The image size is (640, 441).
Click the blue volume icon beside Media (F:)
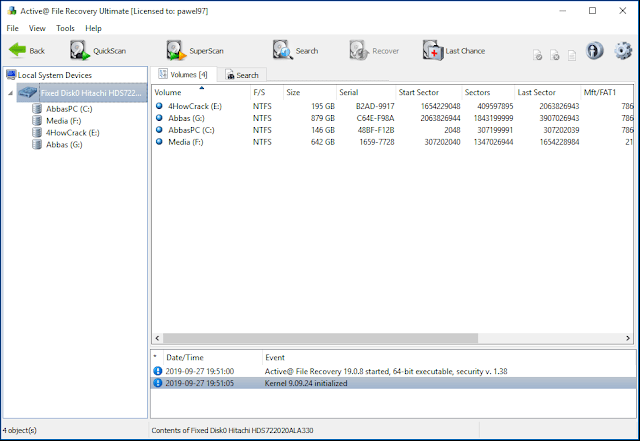pos(159,141)
